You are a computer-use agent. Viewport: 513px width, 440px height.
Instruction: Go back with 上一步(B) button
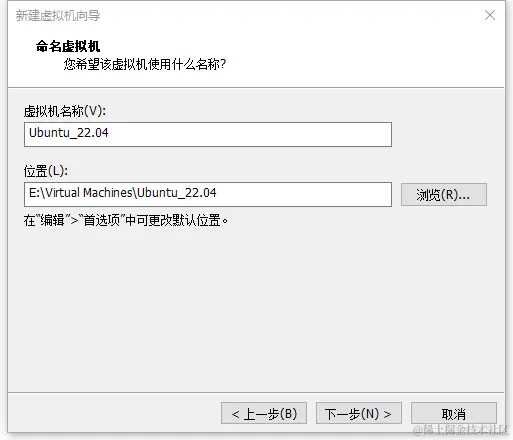264,413
